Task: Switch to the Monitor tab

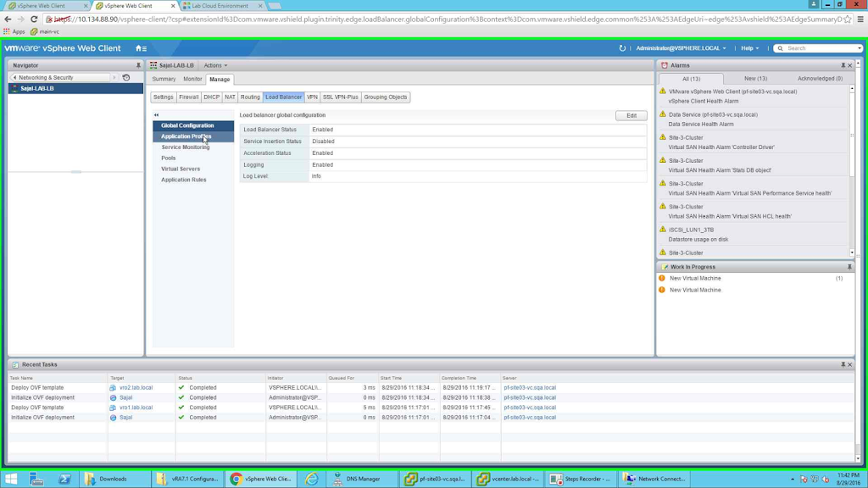Action: (x=192, y=79)
